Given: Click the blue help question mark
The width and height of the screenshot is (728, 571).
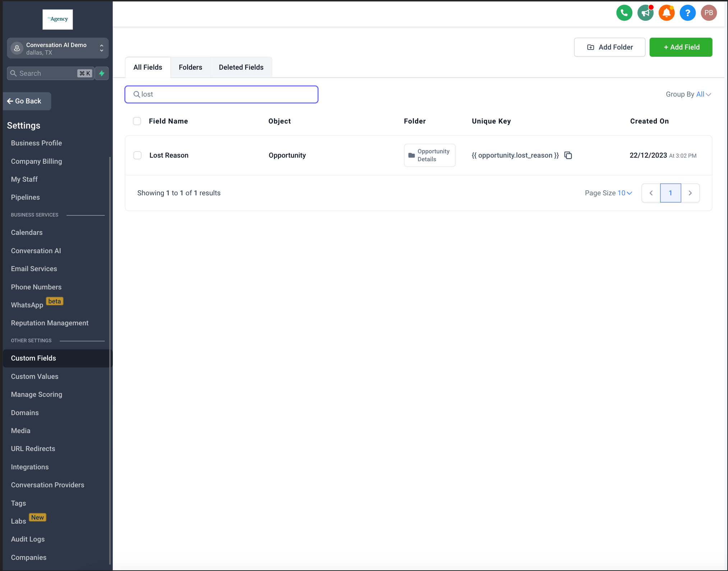Looking at the screenshot, I should [x=687, y=13].
